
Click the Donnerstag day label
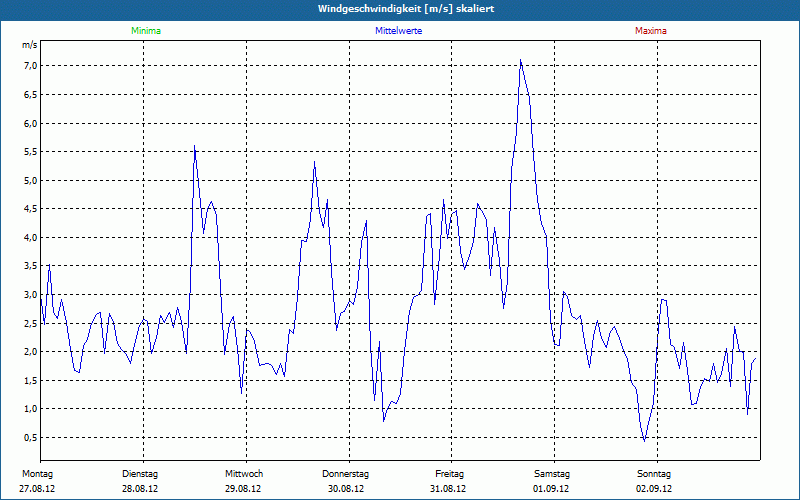[345, 474]
